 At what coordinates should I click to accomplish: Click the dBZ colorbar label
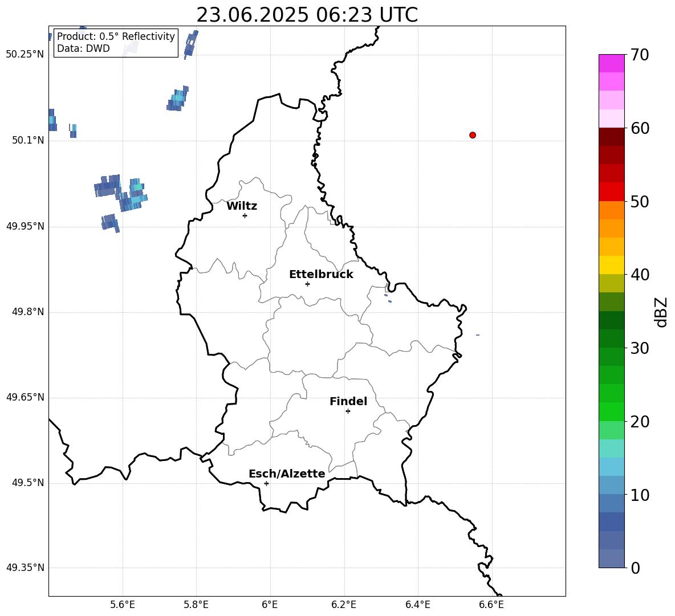661,312
